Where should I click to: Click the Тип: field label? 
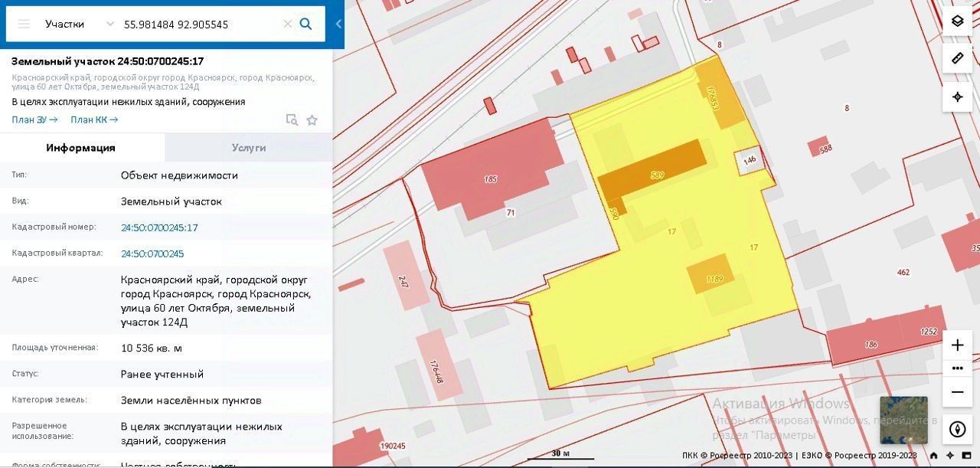tap(19, 175)
